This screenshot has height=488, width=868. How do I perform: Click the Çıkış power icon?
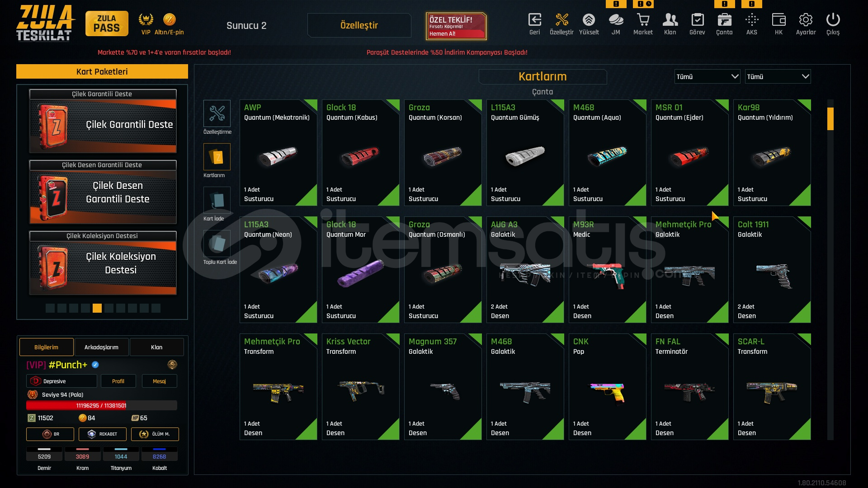click(x=833, y=20)
